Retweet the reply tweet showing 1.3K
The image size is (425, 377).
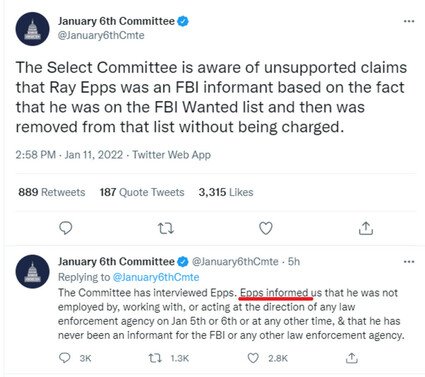pyautogui.click(x=169, y=358)
